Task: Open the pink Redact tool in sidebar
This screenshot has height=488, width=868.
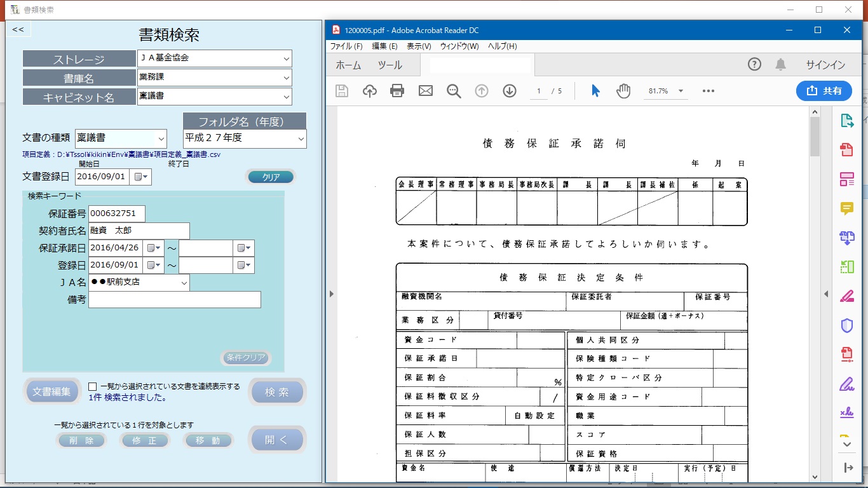Action: tap(846, 296)
